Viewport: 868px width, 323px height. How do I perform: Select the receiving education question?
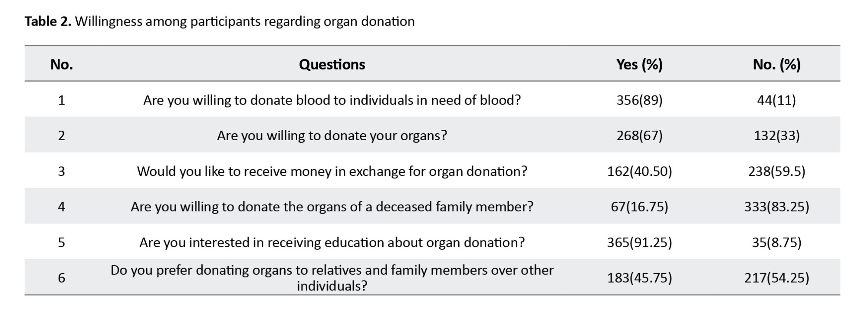coord(332,242)
